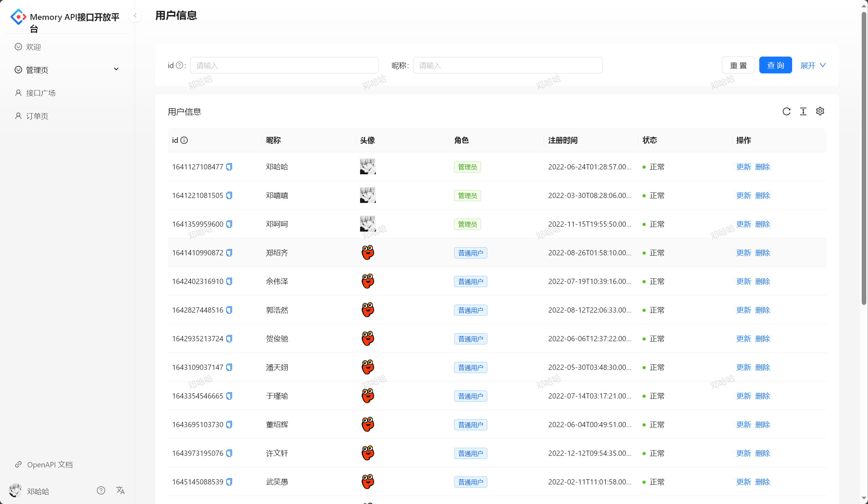Click nickname 董绍辉
Image resolution: width=868 pixels, height=504 pixels.
(277, 425)
